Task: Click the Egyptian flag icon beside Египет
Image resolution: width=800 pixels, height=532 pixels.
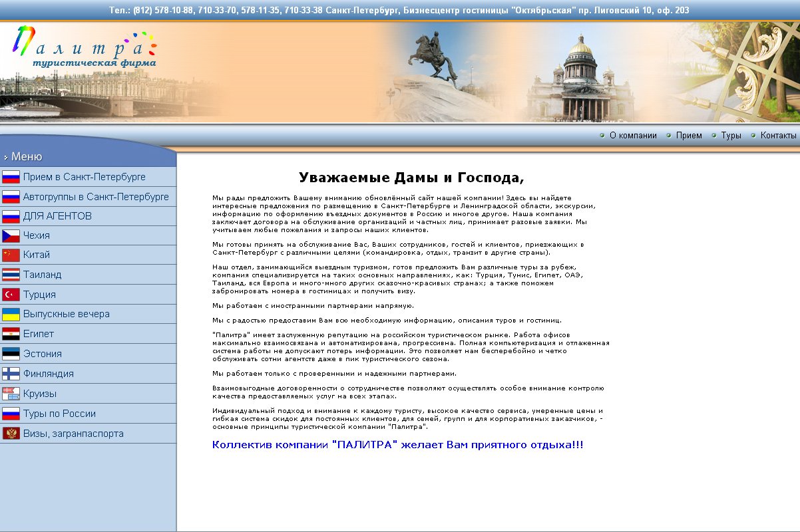Action: (x=9, y=333)
